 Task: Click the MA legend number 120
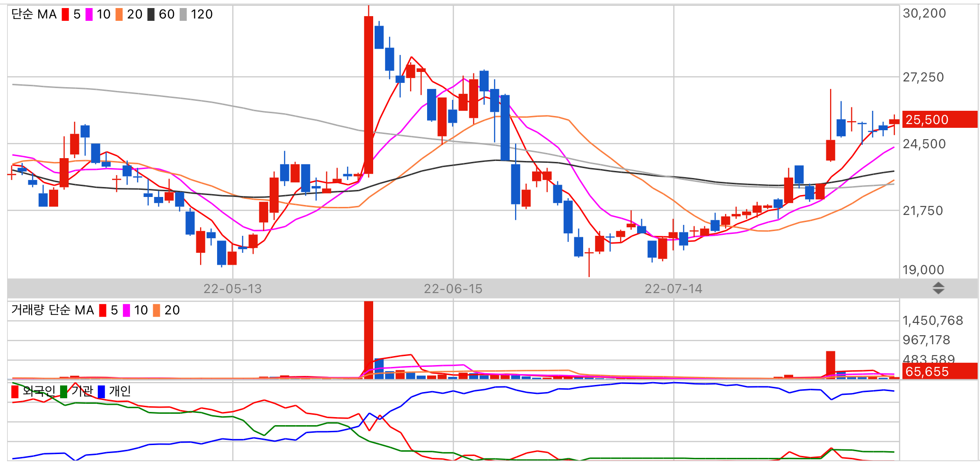click(202, 15)
